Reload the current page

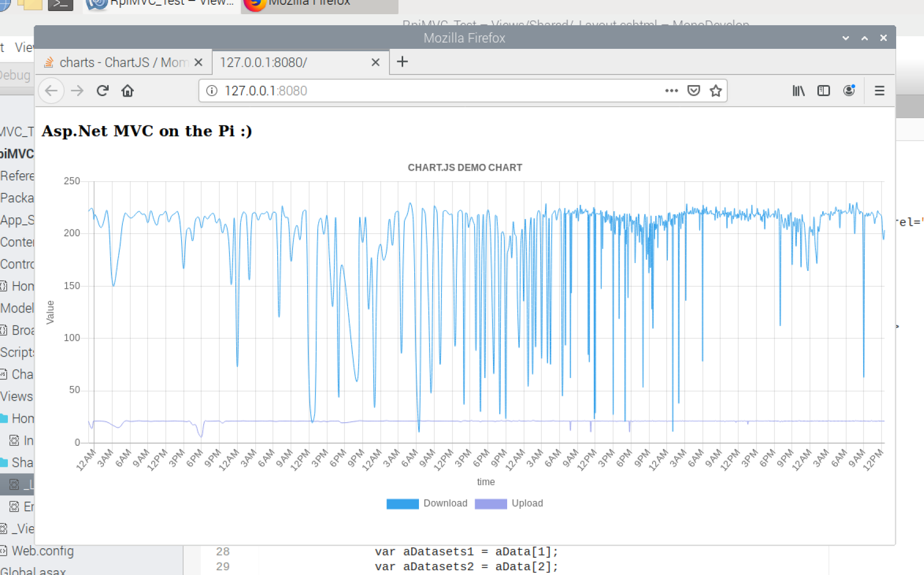click(x=102, y=91)
